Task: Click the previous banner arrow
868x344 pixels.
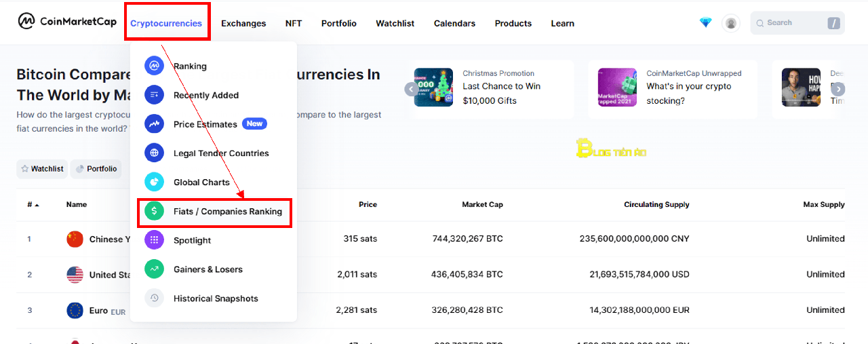Action: [411, 89]
